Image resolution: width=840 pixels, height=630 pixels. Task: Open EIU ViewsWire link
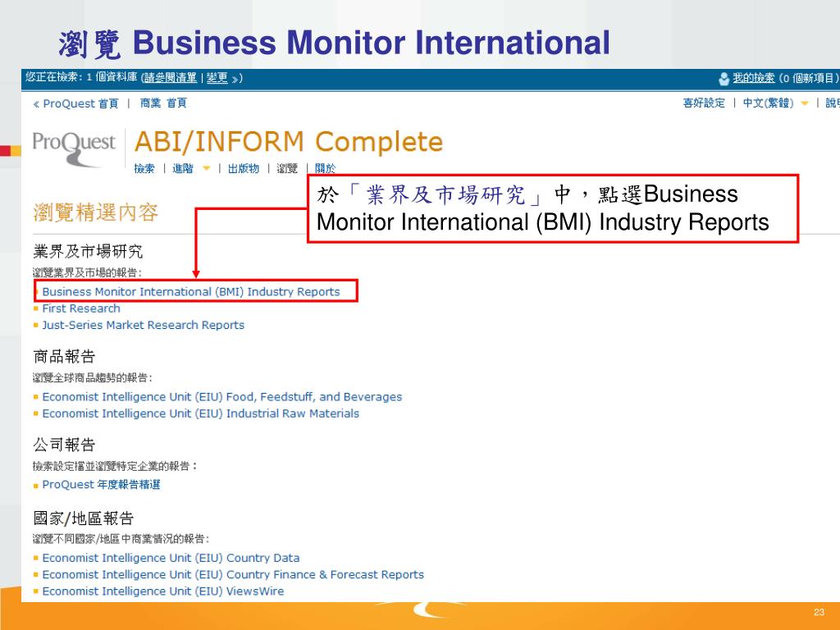click(x=163, y=591)
